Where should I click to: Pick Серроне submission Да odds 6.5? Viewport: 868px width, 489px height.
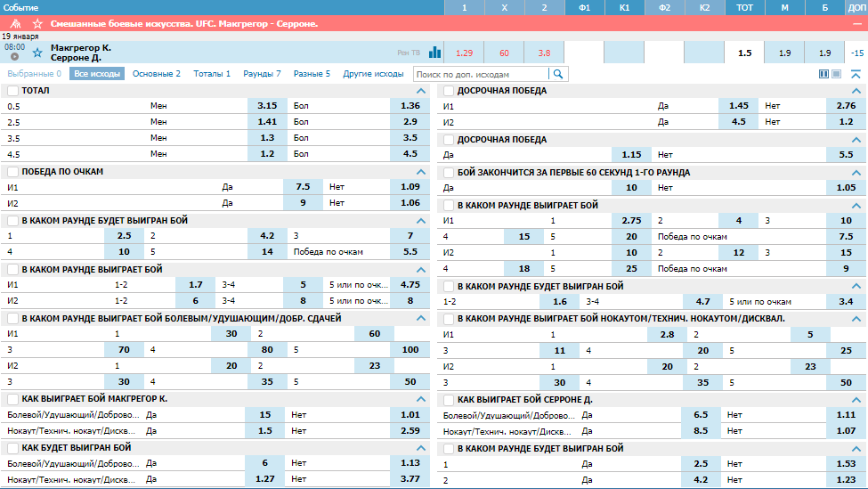[x=701, y=415]
